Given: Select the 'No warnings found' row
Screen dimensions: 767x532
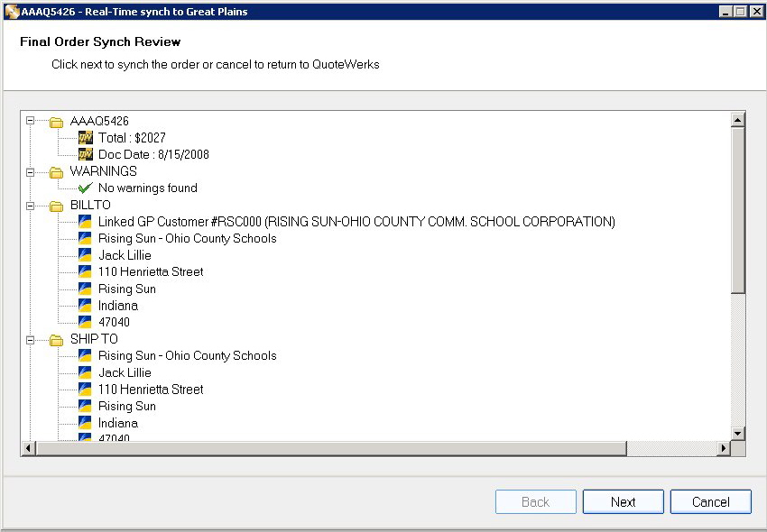Looking at the screenshot, I should point(148,188).
